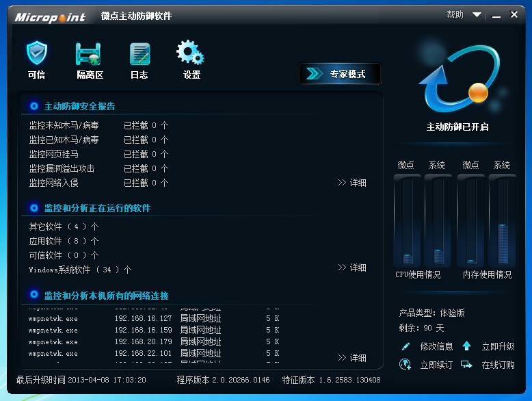The image size is (532, 401).
Task: Click 其它软件 (4) 个 entry
Action: click(x=64, y=227)
